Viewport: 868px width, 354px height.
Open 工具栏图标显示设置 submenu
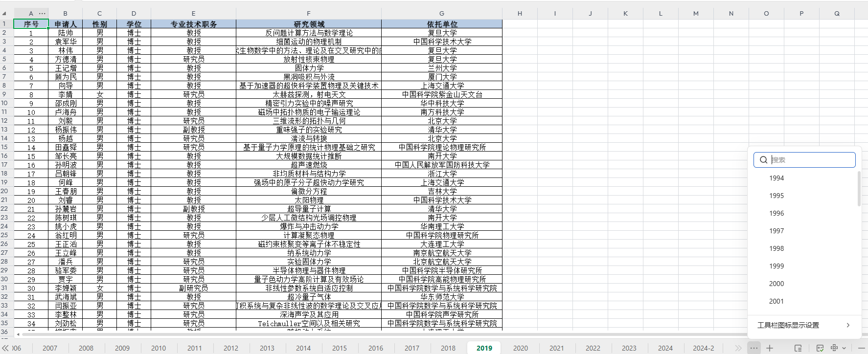point(804,325)
